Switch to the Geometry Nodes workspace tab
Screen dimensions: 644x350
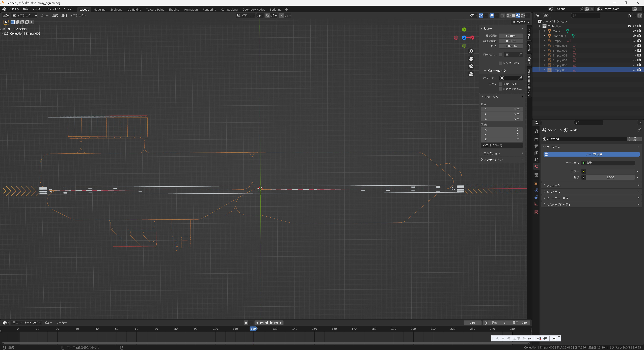pyautogui.click(x=254, y=10)
